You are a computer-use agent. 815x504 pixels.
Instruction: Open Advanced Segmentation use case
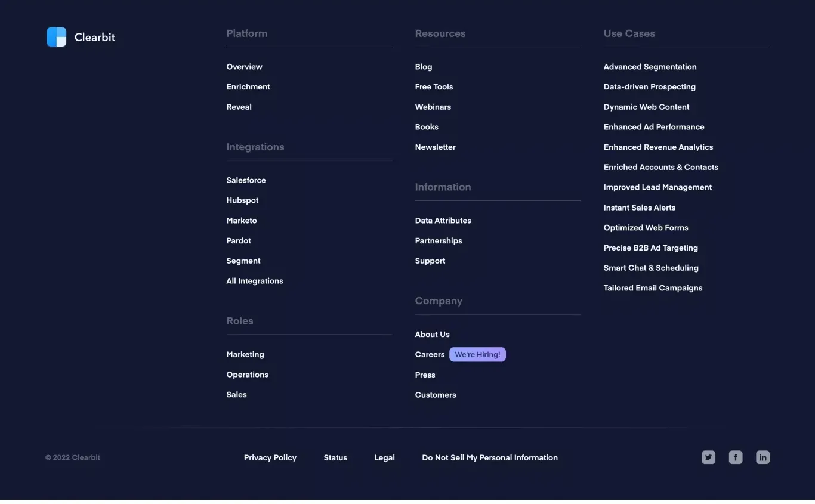tap(650, 67)
